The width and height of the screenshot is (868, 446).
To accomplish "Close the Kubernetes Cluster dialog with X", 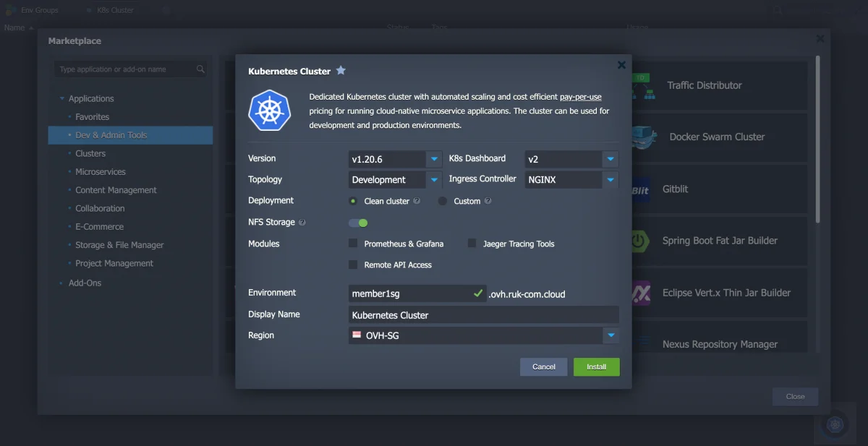I will click(621, 65).
